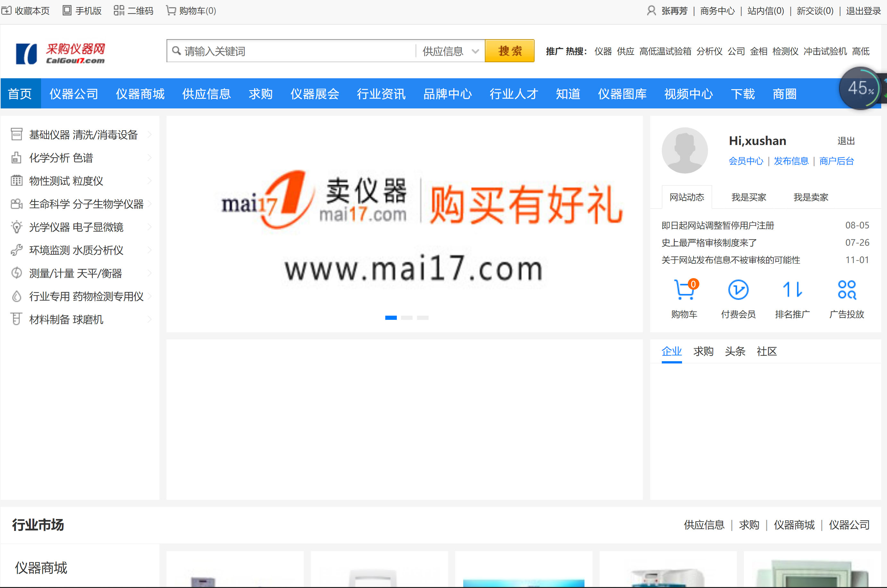Viewport: 887px width, 588px height.
Task: Click the 光学仪器 lightbulb icon
Action: [x=16, y=227]
